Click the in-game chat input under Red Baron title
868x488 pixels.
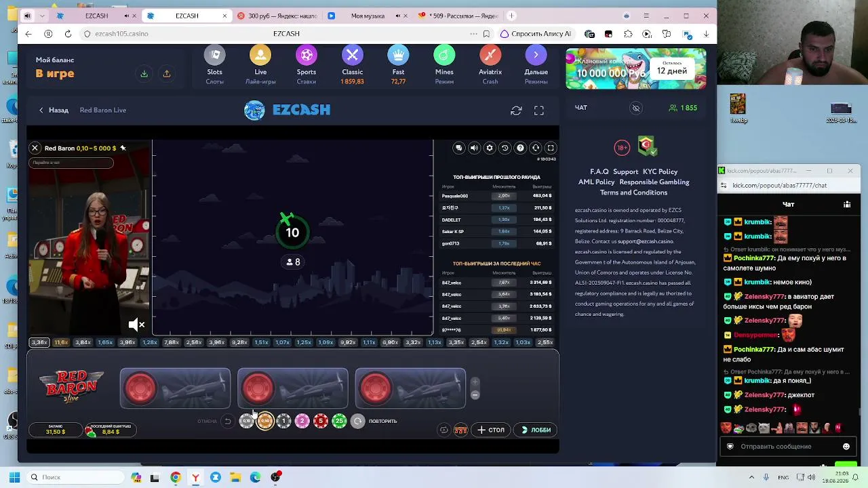71,163
